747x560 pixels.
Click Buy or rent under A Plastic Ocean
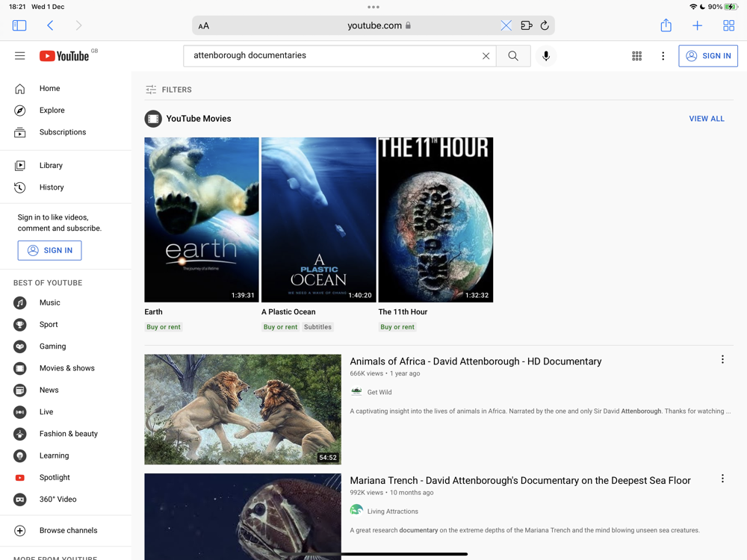tap(280, 327)
